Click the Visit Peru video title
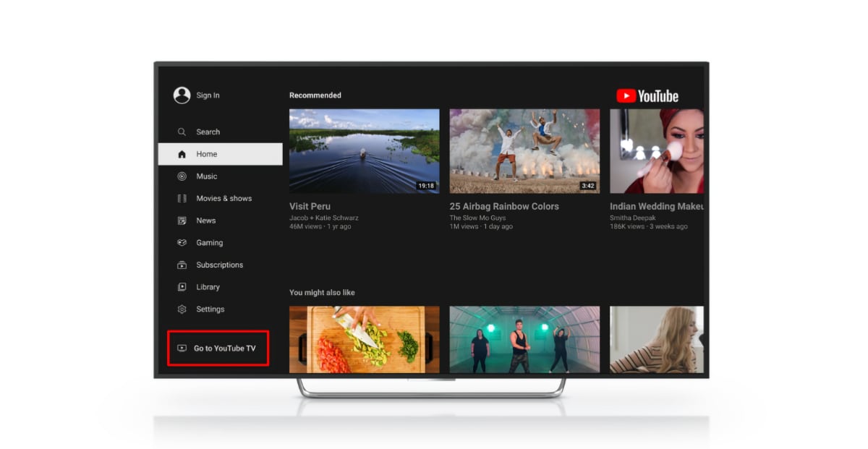Screen dimensions: 868x449 pos(310,207)
